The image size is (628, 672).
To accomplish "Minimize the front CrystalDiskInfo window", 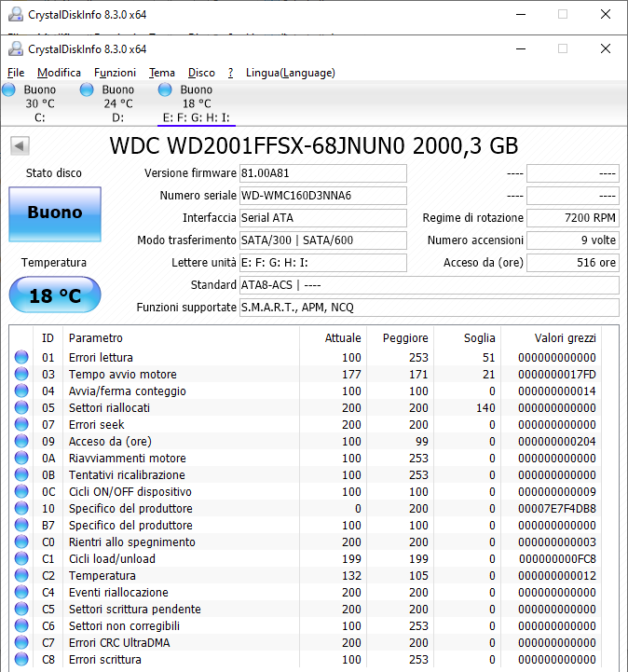I will pos(521,48).
